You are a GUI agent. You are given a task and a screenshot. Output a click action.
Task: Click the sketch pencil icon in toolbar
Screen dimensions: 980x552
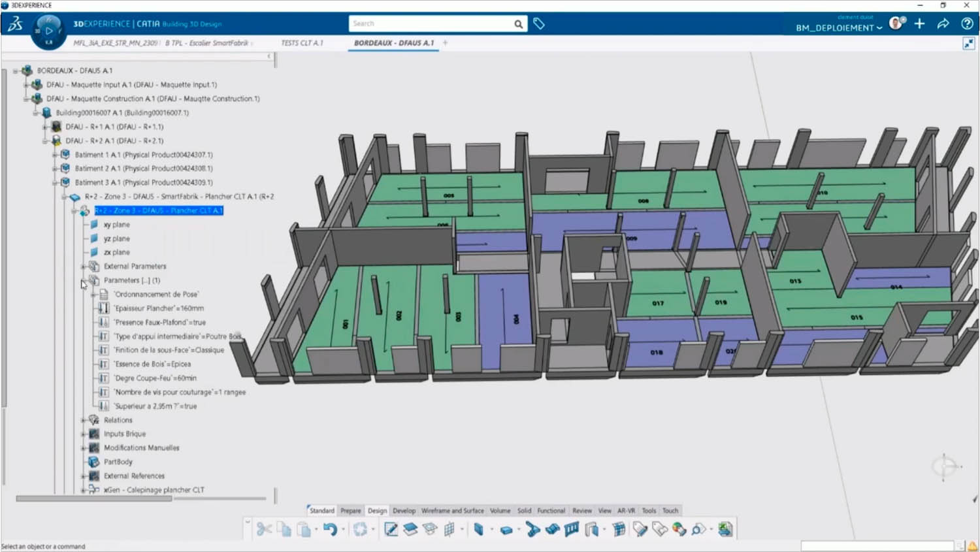pos(391,529)
